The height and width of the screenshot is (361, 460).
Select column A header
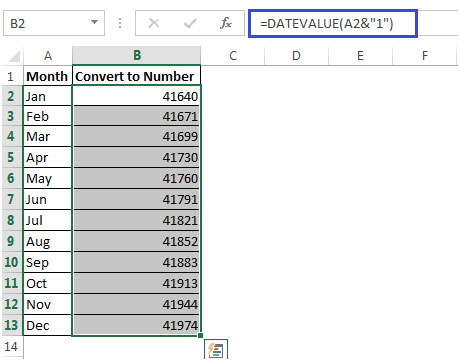tap(48, 56)
